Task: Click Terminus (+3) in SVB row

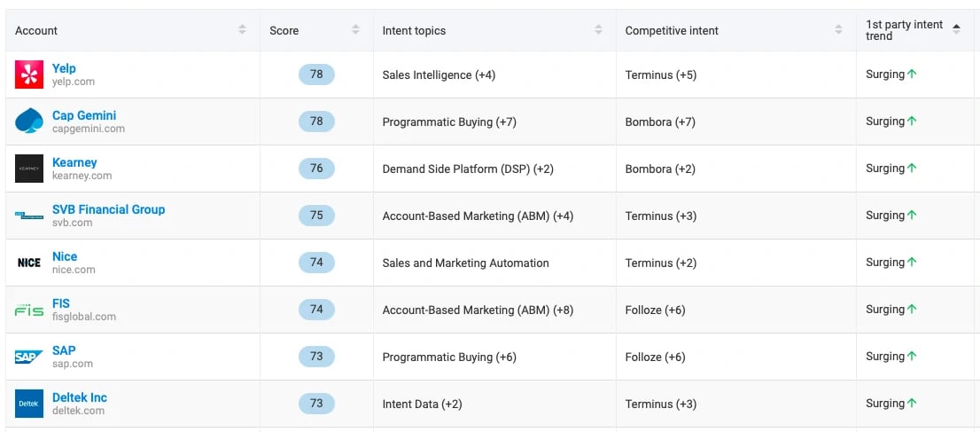Action: pos(661,216)
